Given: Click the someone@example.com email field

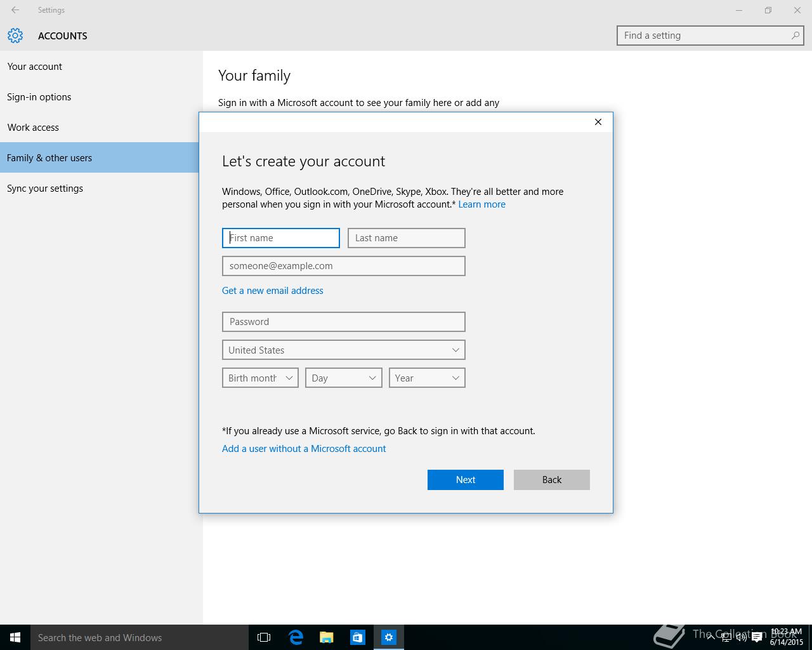Looking at the screenshot, I should pos(343,266).
